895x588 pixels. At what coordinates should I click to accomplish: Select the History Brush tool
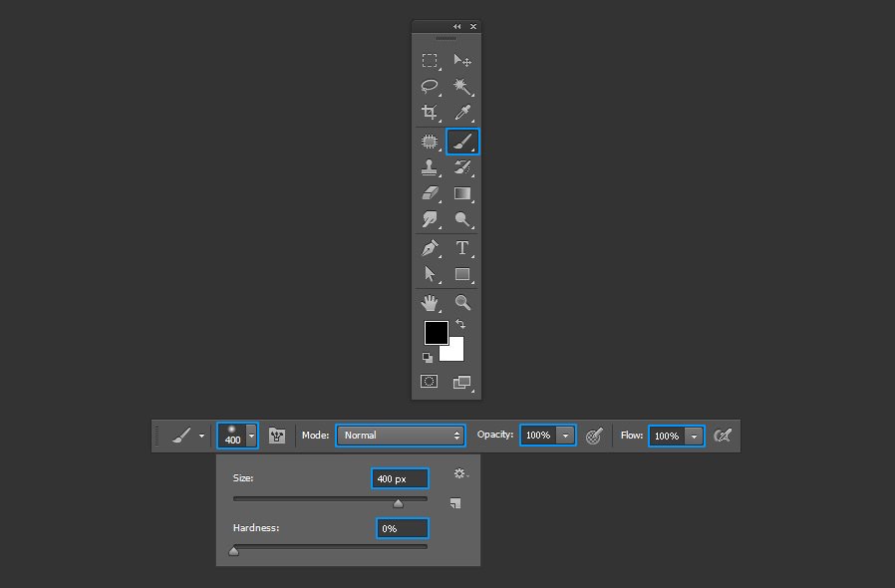pyautogui.click(x=462, y=167)
